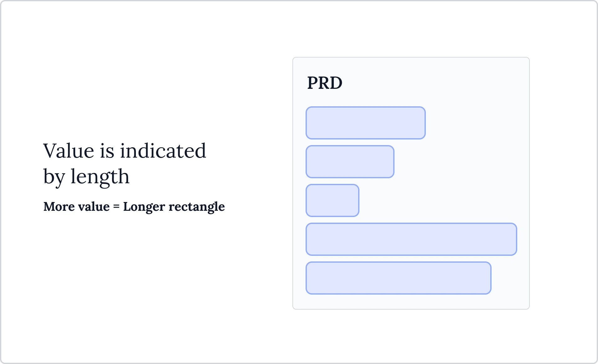
Task: Select the shortest blue rectangle
Action: 332,200
